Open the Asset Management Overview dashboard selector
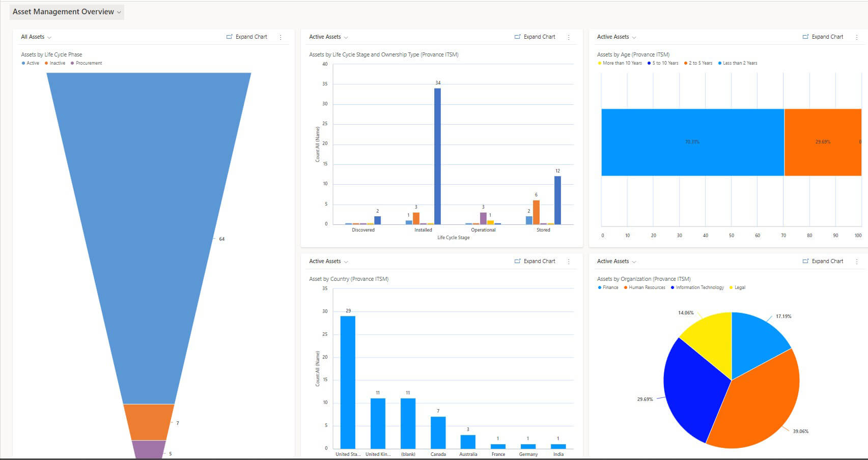 67,12
